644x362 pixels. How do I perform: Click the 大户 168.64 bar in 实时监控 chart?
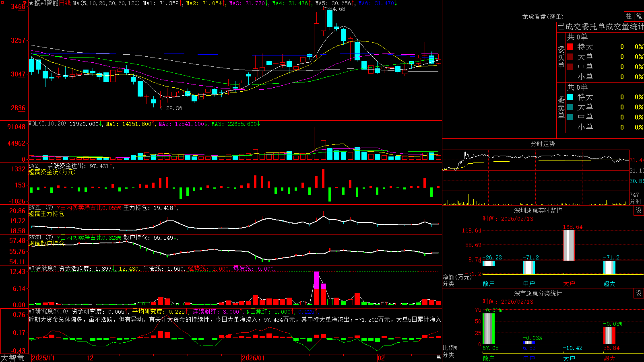click(569, 245)
